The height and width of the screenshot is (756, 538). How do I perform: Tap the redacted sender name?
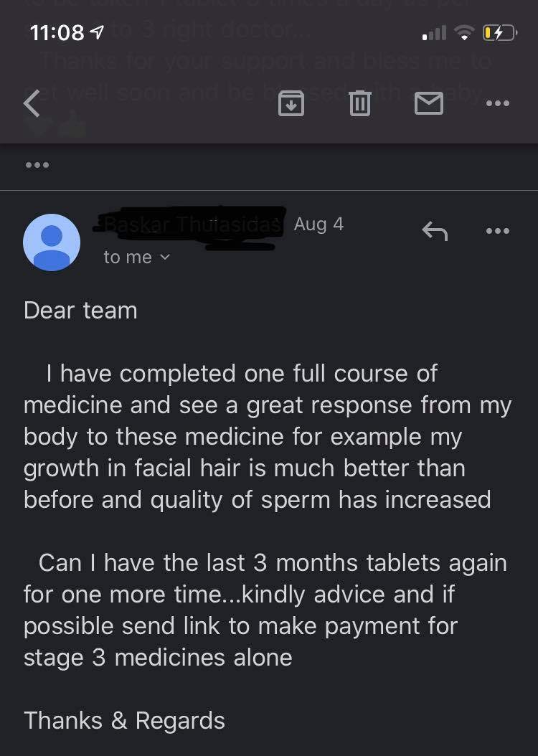click(x=190, y=227)
